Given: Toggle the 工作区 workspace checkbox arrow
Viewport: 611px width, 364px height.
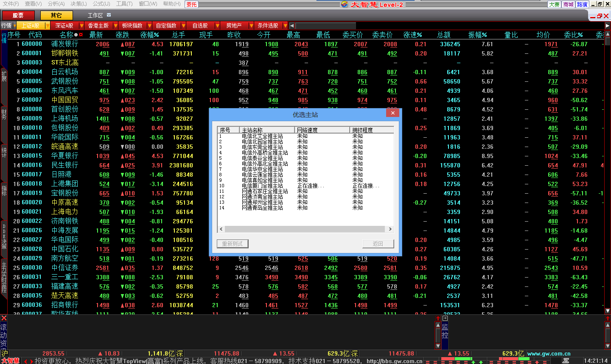Looking at the screenshot, I should 109,15.
